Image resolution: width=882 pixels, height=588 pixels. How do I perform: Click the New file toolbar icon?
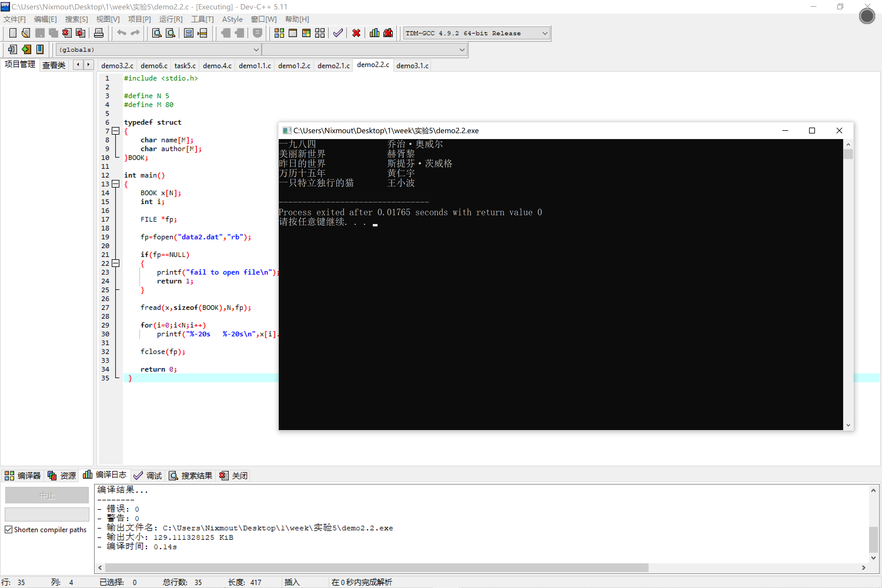pos(13,34)
